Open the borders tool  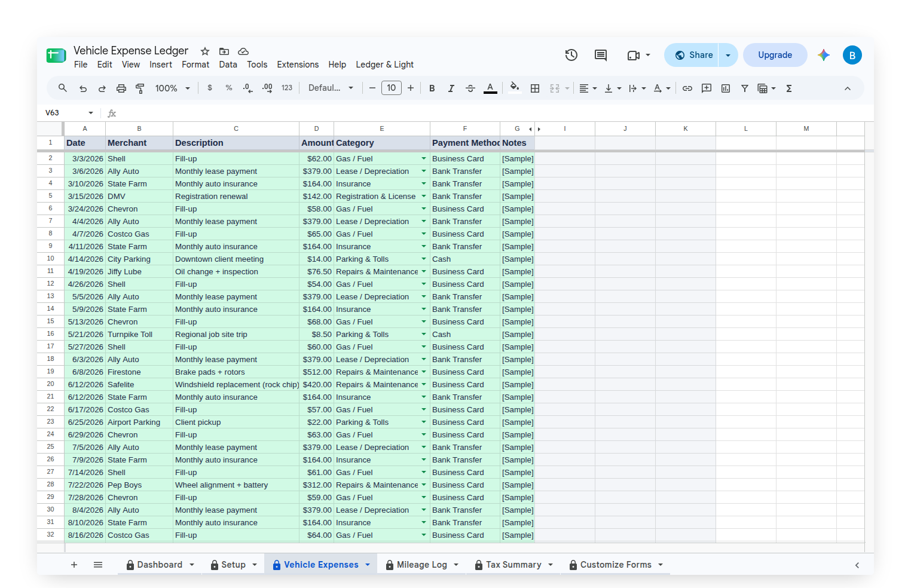click(535, 88)
